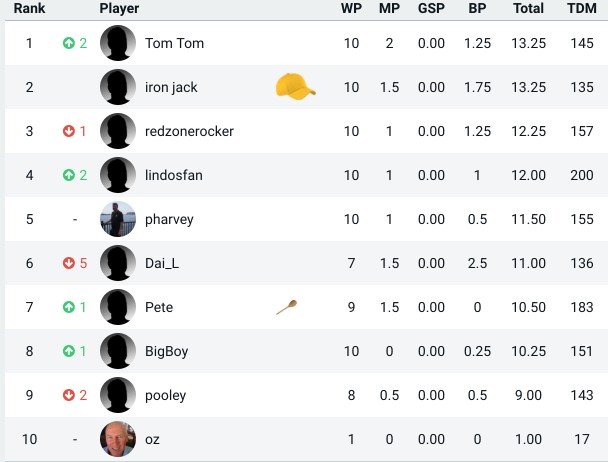Click the GSP column header
Screen dimensions: 608x462
pos(431,8)
